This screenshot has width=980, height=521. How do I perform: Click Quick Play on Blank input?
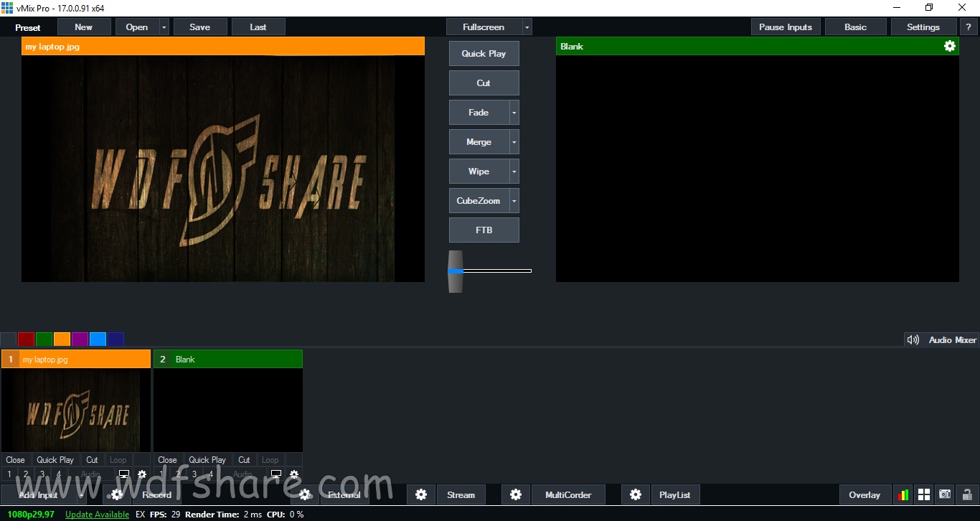[207, 460]
